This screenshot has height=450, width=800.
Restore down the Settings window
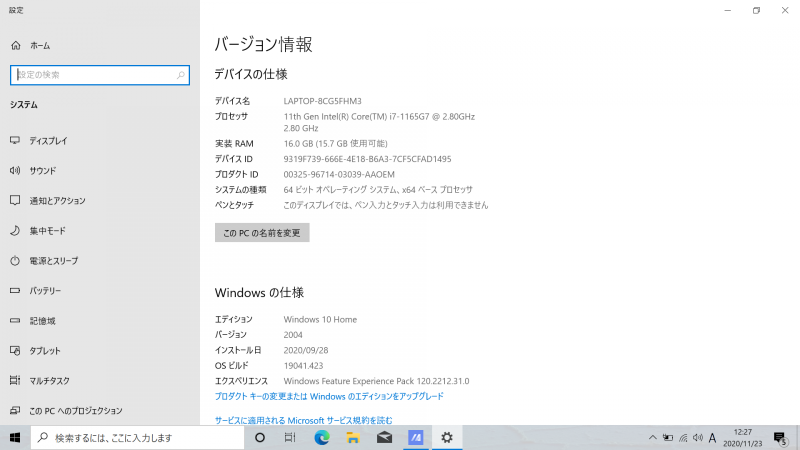point(756,10)
